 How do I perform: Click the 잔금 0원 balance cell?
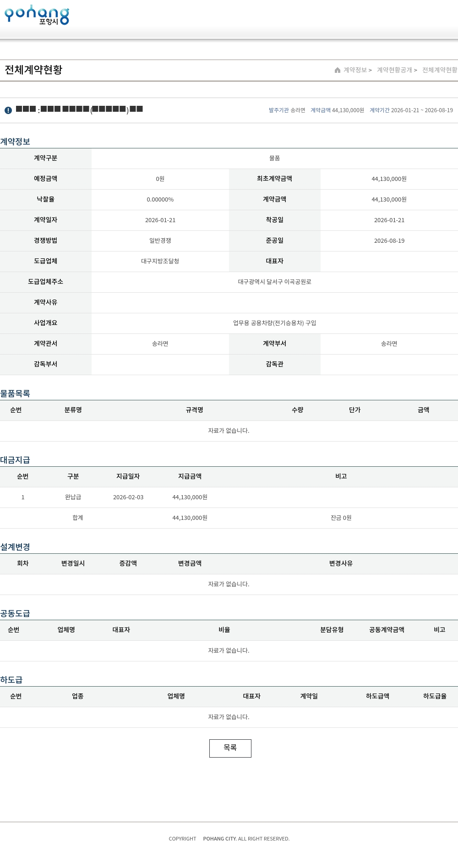[x=341, y=518]
